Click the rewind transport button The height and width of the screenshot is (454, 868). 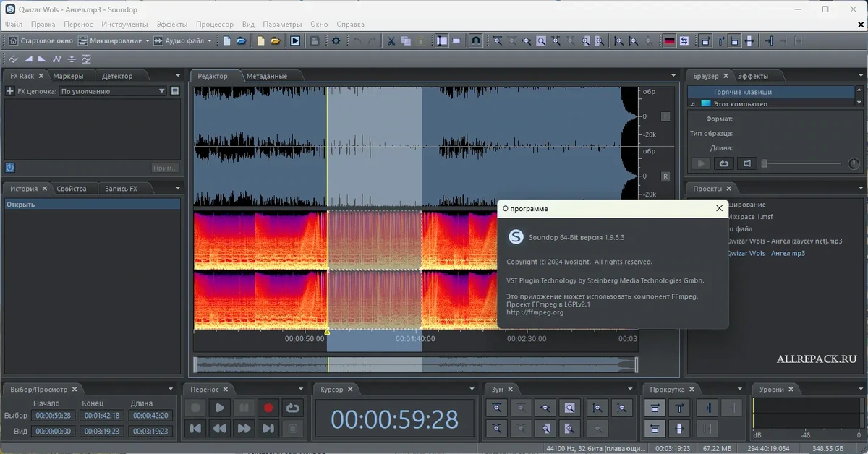click(x=219, y=429)
